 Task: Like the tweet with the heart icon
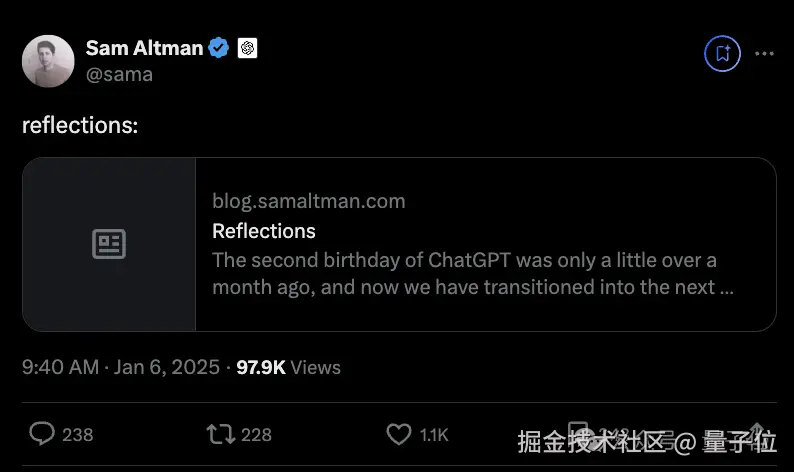[x=399, y=433]
